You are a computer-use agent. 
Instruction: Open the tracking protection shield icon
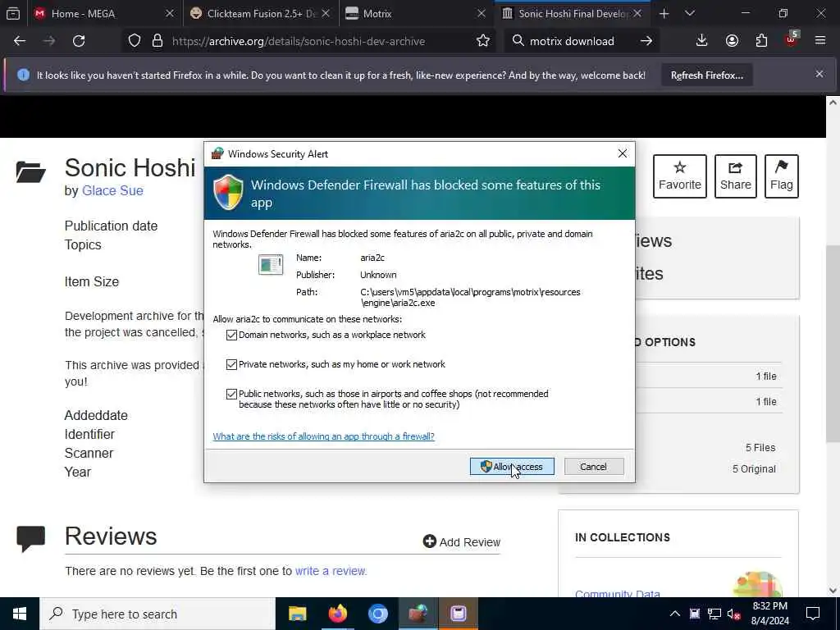click(135, 41)
